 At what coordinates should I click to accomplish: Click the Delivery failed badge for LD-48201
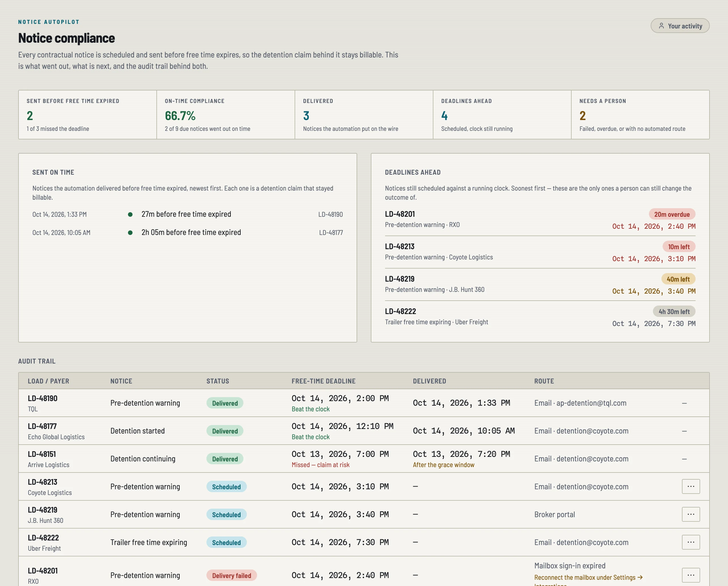[x=232, y=575]
